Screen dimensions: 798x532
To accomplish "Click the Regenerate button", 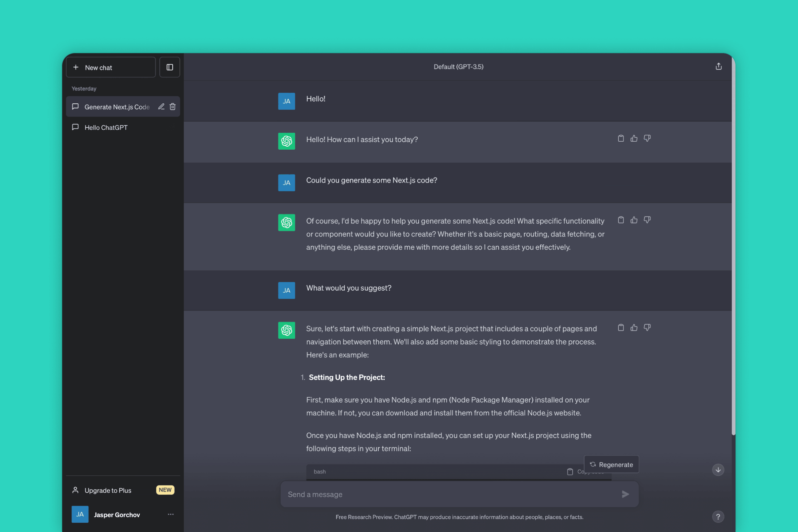I will 611,464.
